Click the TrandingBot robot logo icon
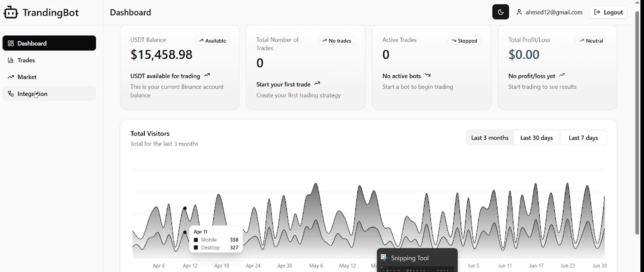The width and height of the screenshot is (644, 272). point(11,12)
